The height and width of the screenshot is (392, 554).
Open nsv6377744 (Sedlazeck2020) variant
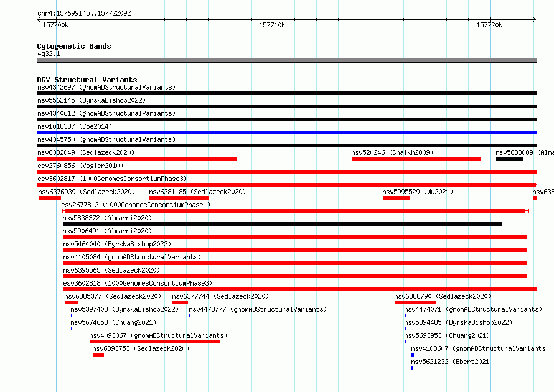point(220,296)
